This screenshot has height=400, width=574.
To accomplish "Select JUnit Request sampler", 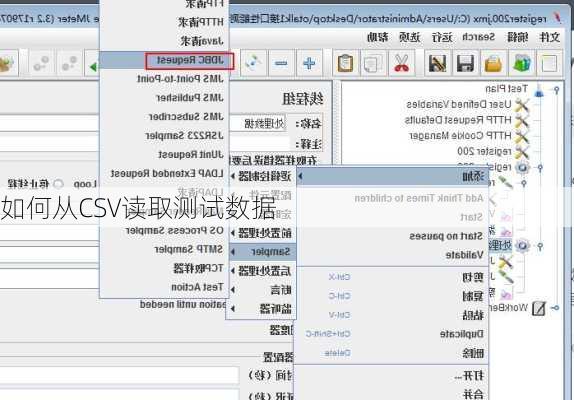I will (x=164, y=155).
